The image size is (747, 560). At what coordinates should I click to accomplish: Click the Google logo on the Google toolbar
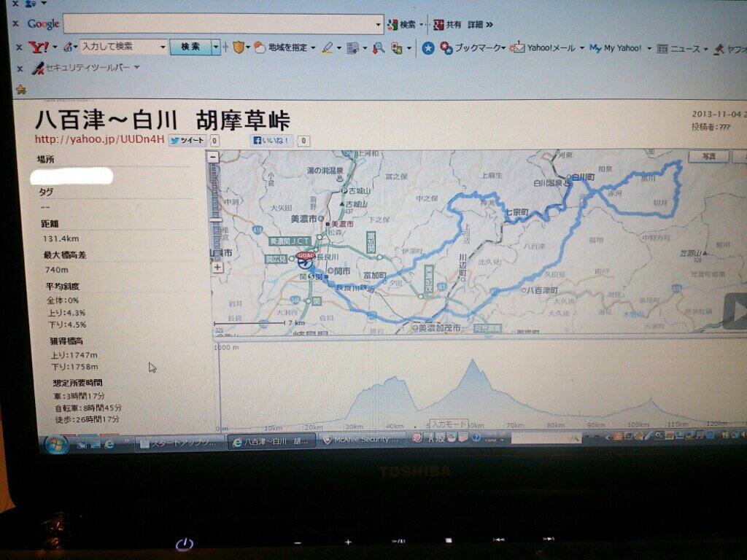tap(43, 24)
